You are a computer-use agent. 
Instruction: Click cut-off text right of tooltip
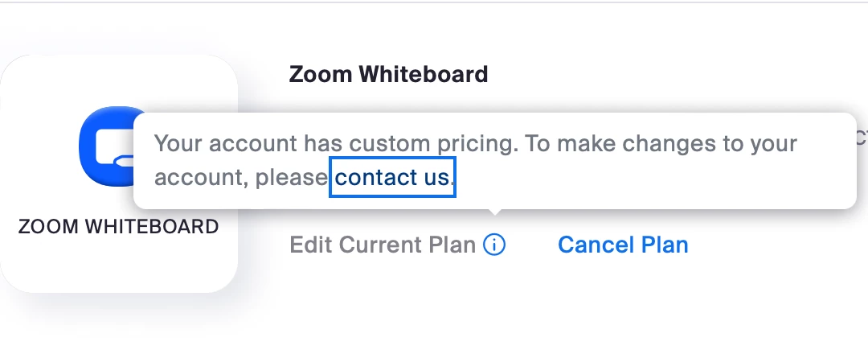(x=862, y=137)
